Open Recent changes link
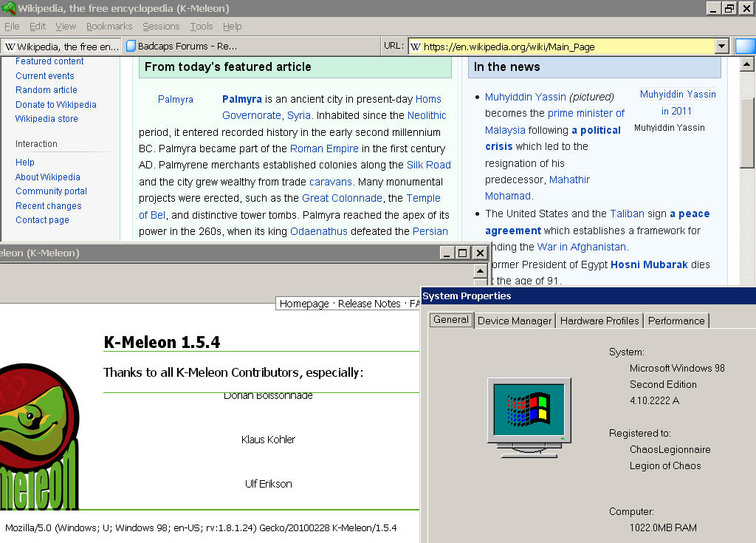The width and height of the screenshot is (756, 543). [48, 206]
